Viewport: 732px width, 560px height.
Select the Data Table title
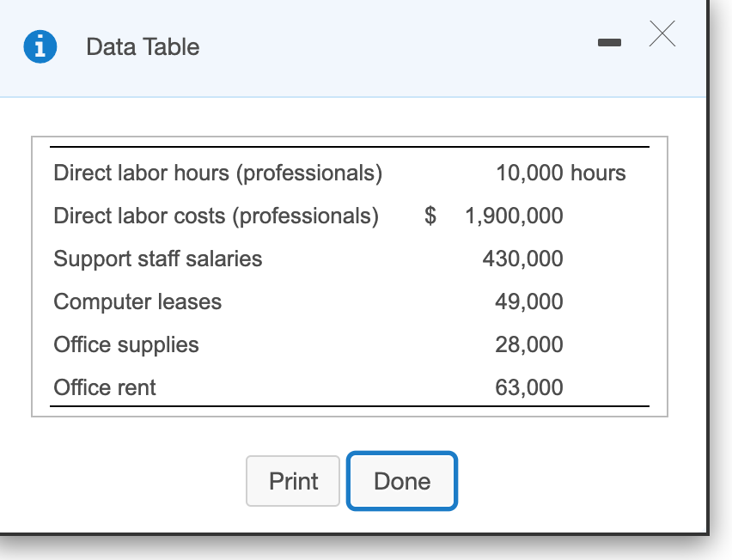pos(142,48)
